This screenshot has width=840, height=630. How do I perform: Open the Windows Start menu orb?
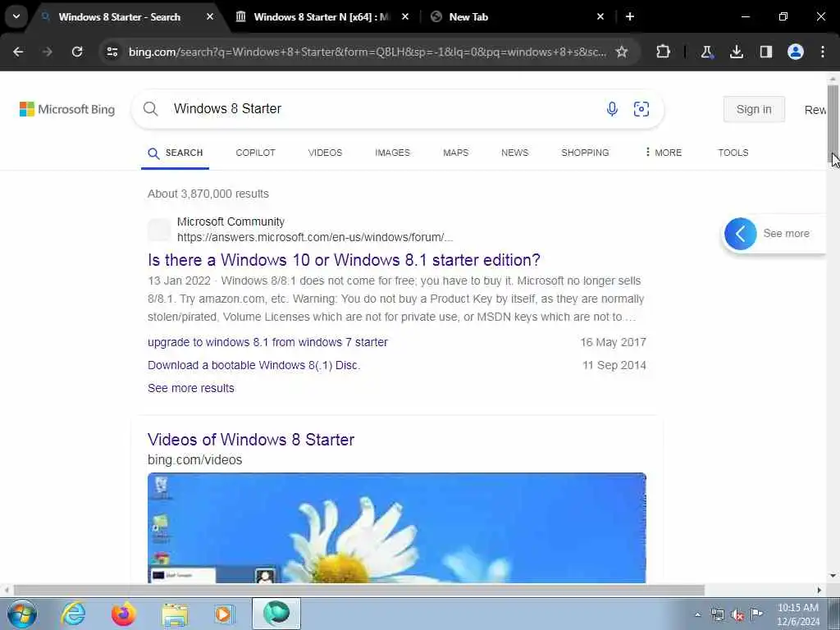22,614
